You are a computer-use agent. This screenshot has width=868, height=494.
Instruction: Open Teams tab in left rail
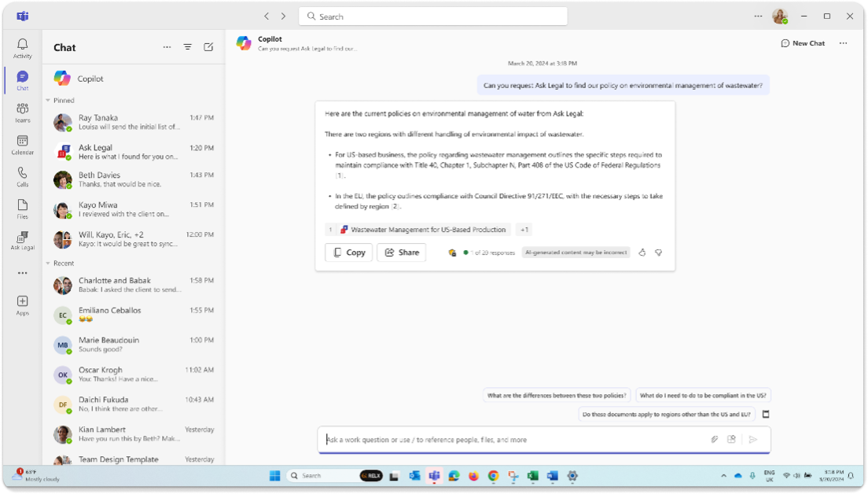(23, 112)
